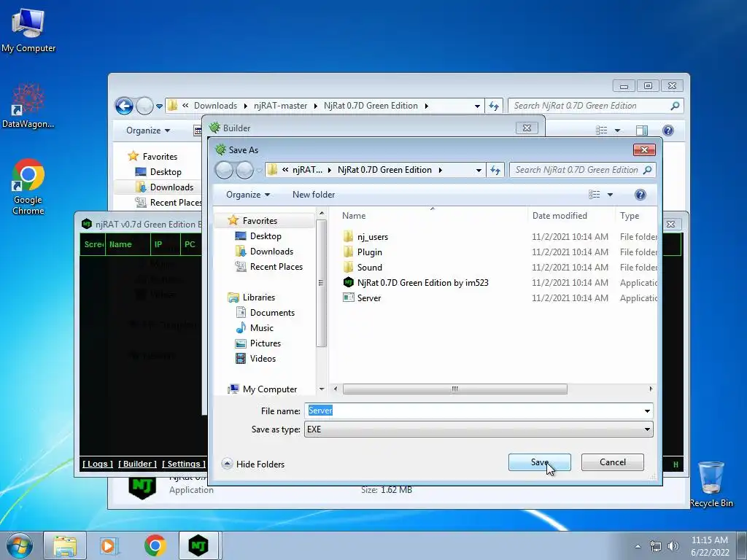Viewport: 747px width, 560px height.
Task: Click help icon in Save As dialog
Action: point(640,194)
